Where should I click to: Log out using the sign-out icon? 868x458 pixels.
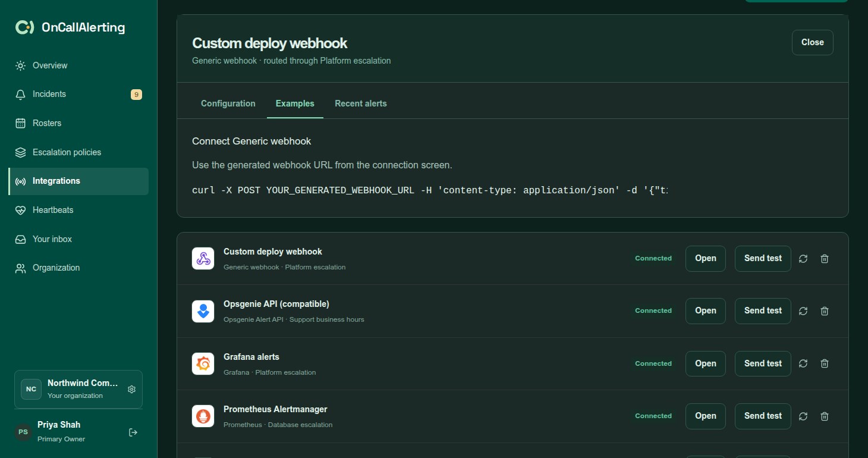tap(133, 432)
